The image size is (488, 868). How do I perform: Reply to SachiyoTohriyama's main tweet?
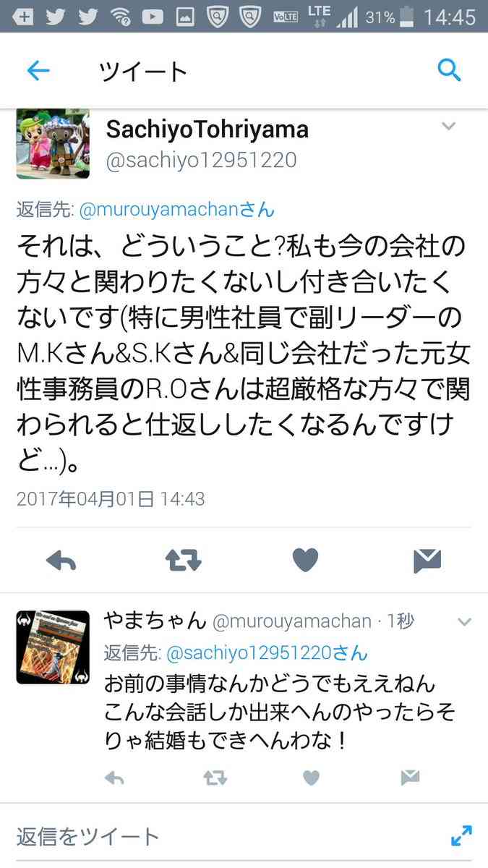click(61, 561)
